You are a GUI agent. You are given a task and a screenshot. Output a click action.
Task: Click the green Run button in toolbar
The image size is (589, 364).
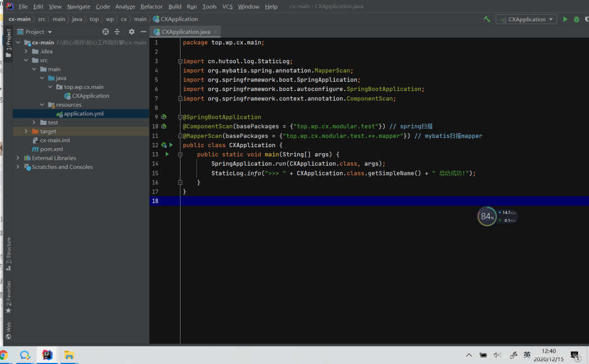[x=565, y=19]
